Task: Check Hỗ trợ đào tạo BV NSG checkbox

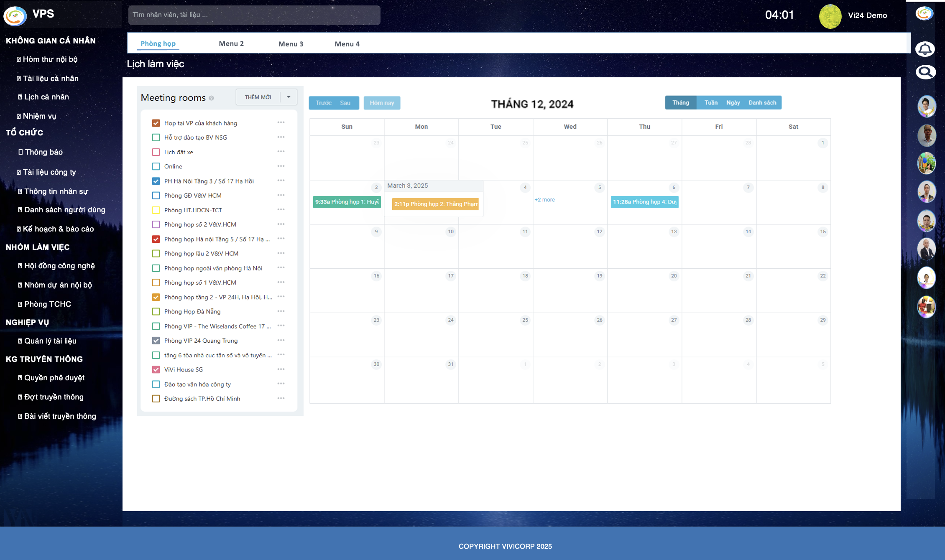Action: (x=156, y=137)
